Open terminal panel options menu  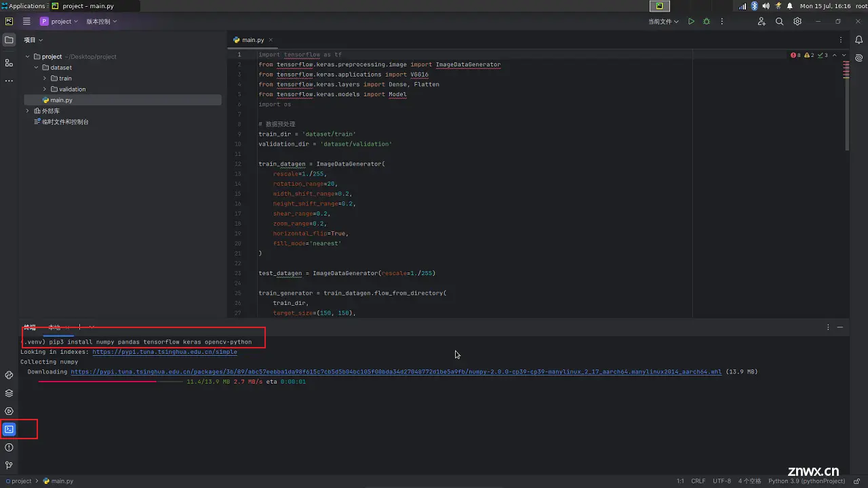828,327
